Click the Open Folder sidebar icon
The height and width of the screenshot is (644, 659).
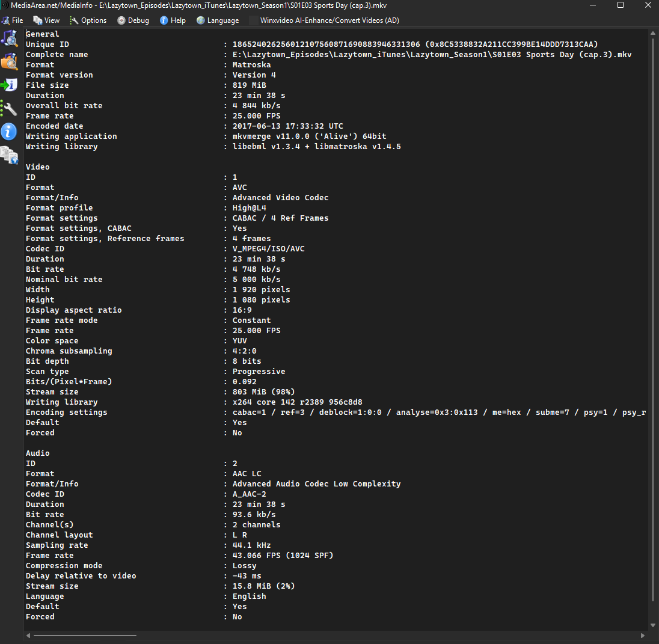pos(9,62)
